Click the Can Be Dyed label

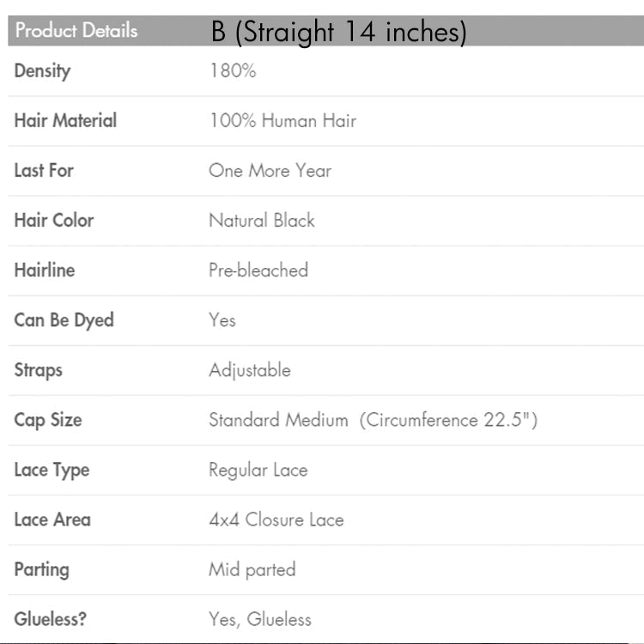[x=64, y=319]
